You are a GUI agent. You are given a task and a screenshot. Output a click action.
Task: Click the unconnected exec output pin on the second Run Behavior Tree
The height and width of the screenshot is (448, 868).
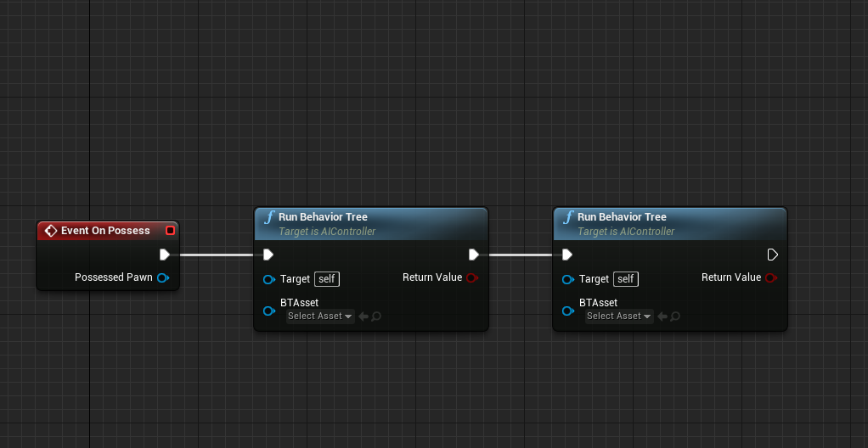[x=773, y=255]
